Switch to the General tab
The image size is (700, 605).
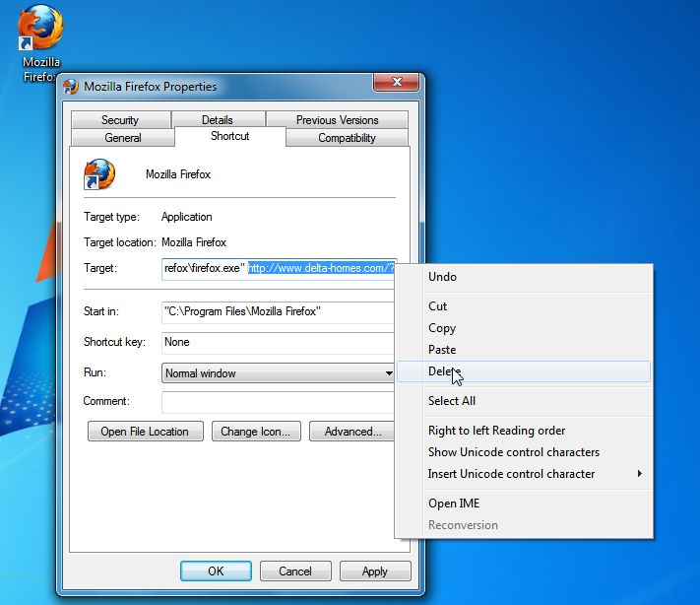click(123, 138)
